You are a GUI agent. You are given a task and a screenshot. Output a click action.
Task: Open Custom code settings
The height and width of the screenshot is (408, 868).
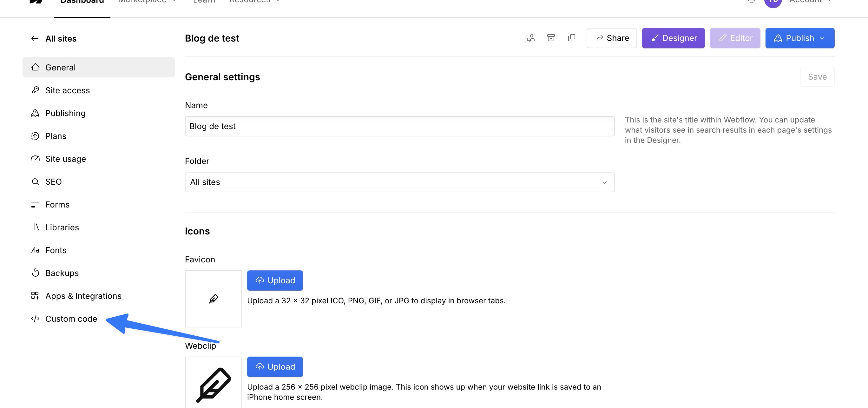[71, 319]
